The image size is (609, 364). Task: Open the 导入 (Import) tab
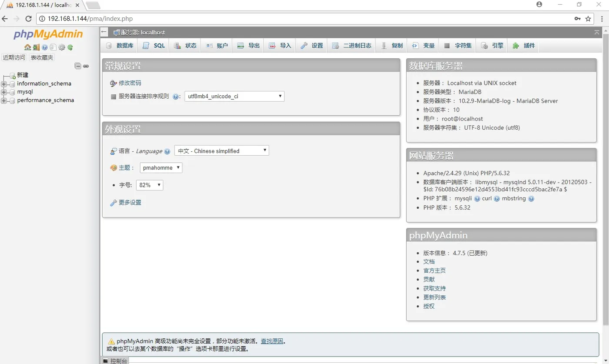(280, 46)
